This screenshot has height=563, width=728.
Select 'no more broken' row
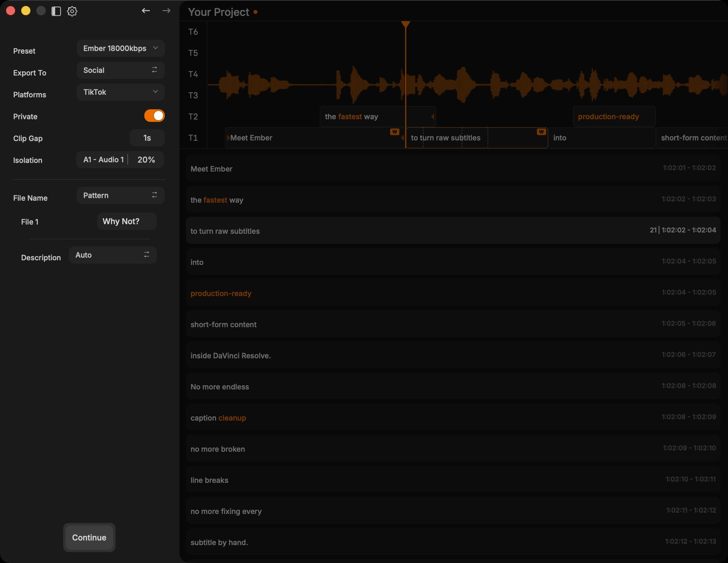click(x=453, y=449)
